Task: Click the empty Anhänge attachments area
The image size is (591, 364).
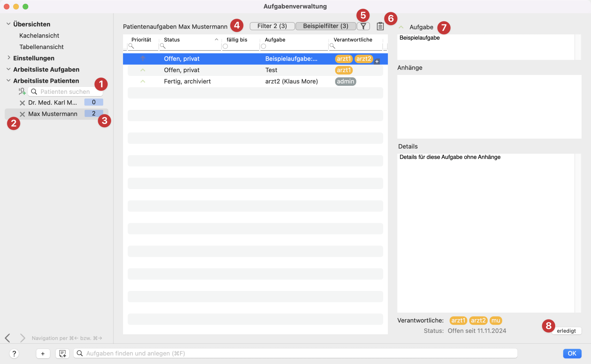Action: [489, 107]
